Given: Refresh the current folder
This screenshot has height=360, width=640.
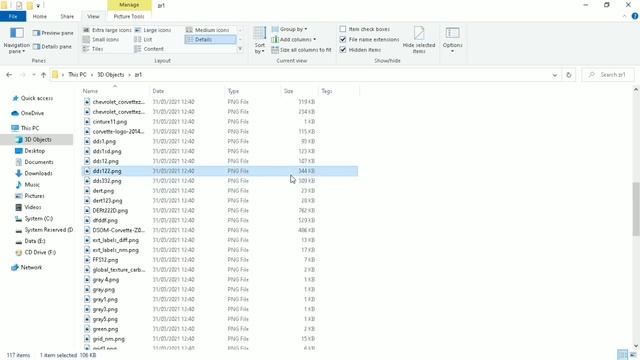Looking at the screenshot, I should coord(569,75).
